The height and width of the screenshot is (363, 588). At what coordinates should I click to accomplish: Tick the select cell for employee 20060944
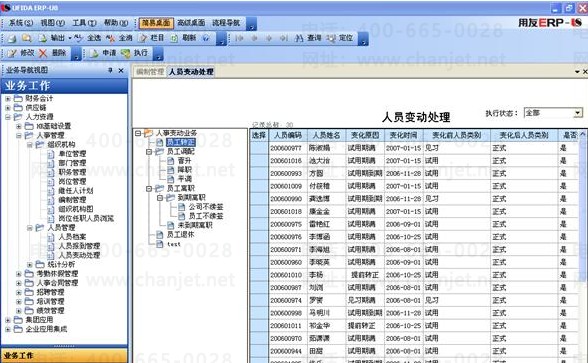click(259, 351)
